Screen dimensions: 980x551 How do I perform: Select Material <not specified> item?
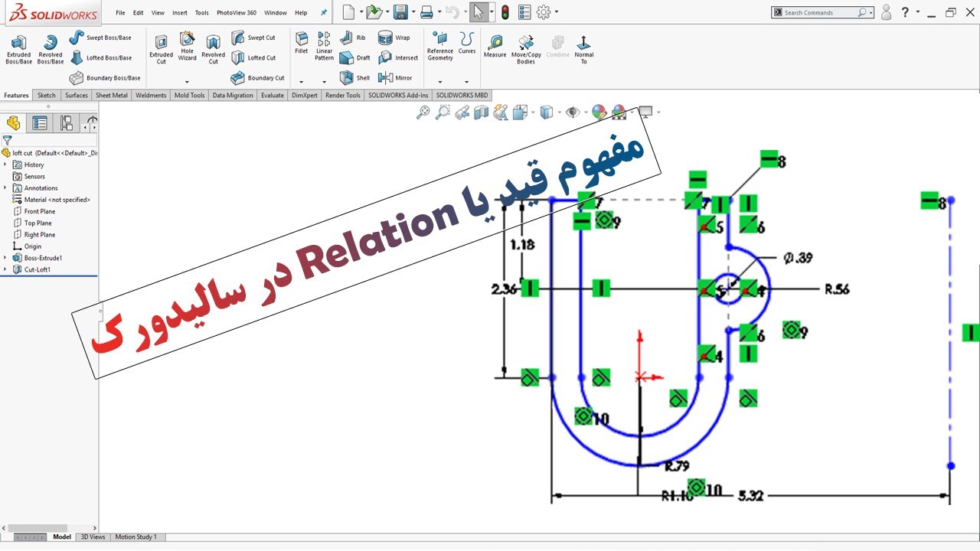(51, 200)
